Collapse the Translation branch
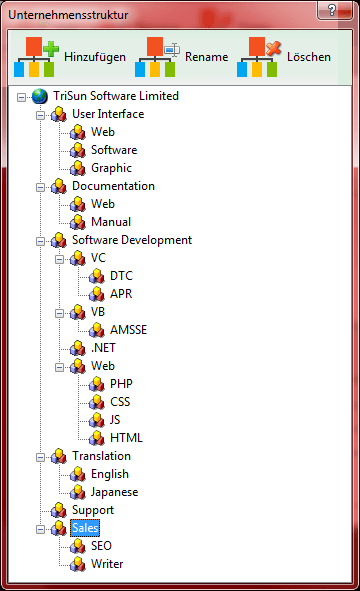The height and width of the screenshot is (591, 360). coord(40,457)
